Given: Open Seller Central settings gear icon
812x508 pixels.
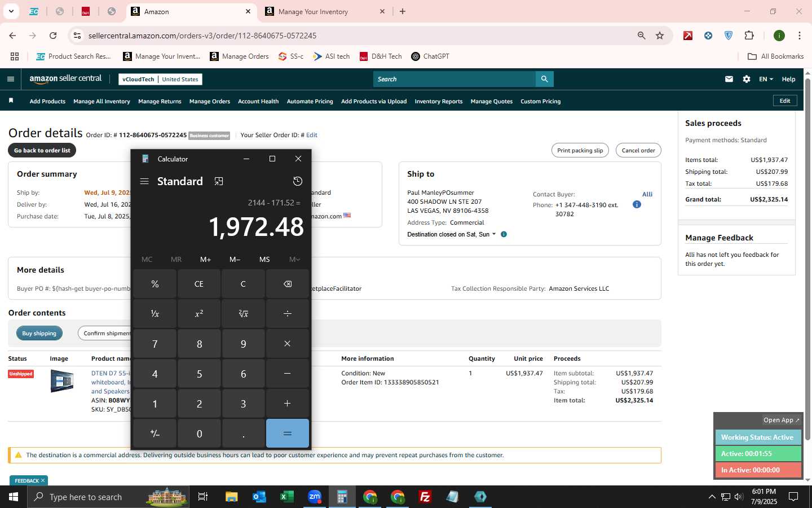Looking at the screenshot, I should pos(747,79).
